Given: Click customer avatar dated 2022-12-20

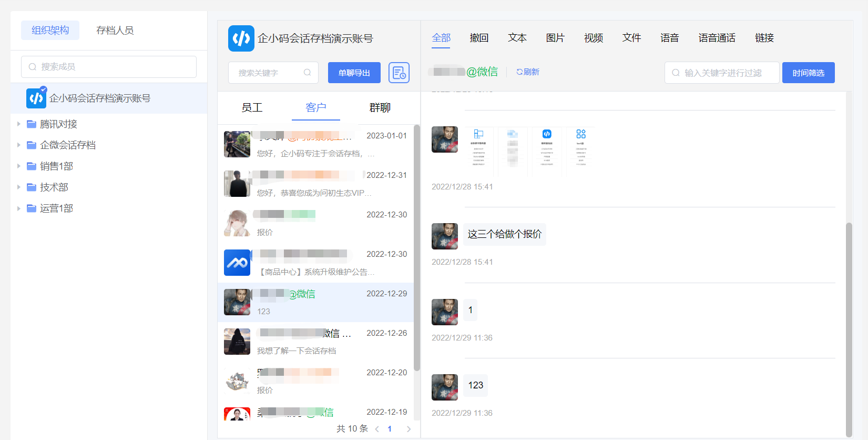Looking at the screenshot, I should (237, 381).
